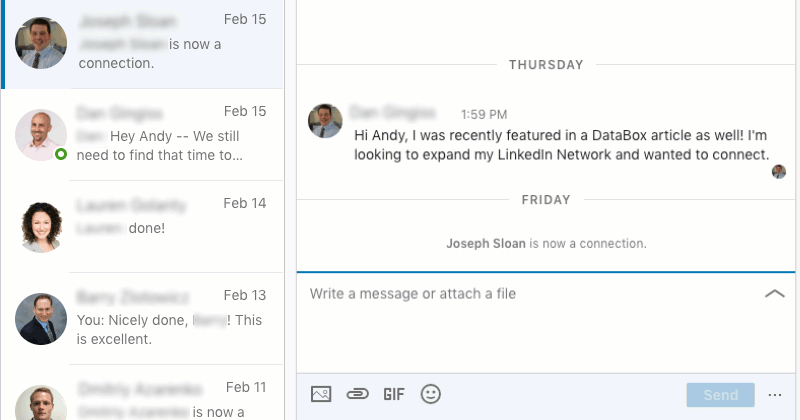The image size is (800, 420).
Task: Open the GIF picker
Action: click(394, 394)
